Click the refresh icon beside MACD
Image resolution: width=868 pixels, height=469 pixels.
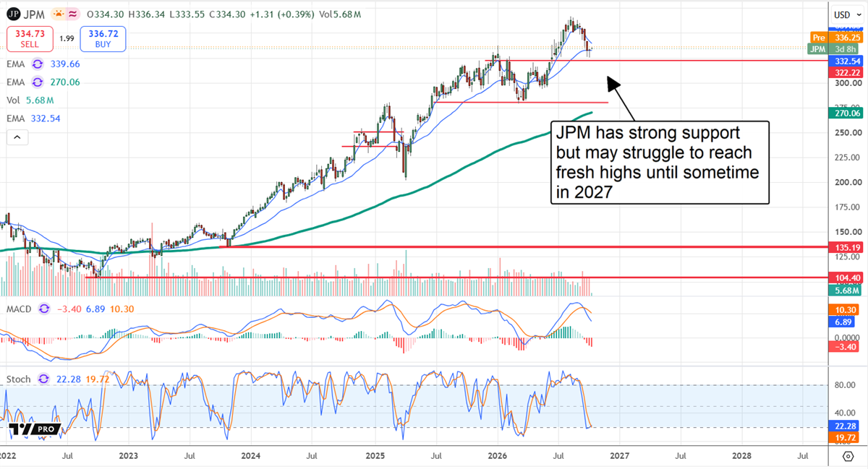pyautogui.click(x=43, y=309)
